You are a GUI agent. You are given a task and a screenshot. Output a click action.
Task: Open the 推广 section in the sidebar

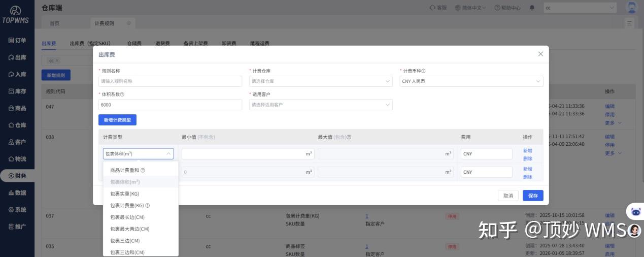17,227
